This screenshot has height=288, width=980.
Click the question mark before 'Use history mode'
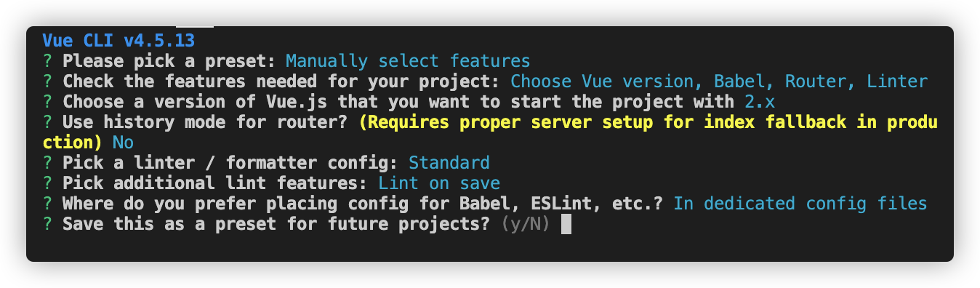[47, 121]
